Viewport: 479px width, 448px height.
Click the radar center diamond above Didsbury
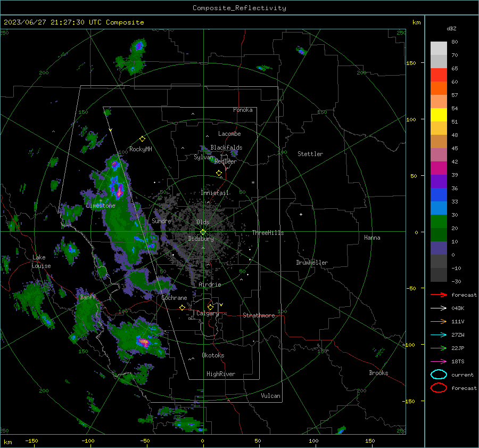click(x=203, y=232)
